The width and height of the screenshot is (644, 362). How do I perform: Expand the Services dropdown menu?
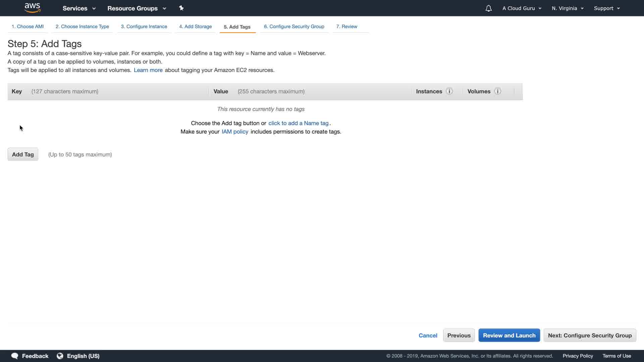[79, 8]
